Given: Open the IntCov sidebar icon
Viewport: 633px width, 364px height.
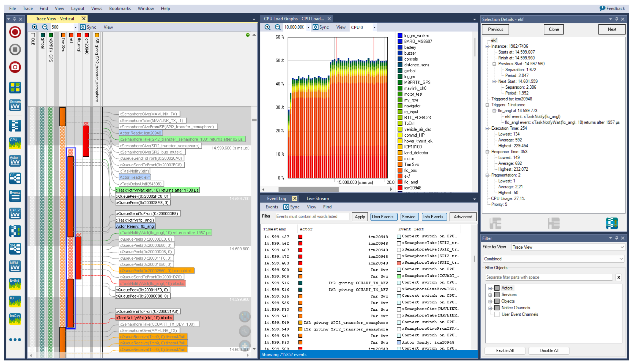Looking at the screenshot, I should click(x=15, y=319).
